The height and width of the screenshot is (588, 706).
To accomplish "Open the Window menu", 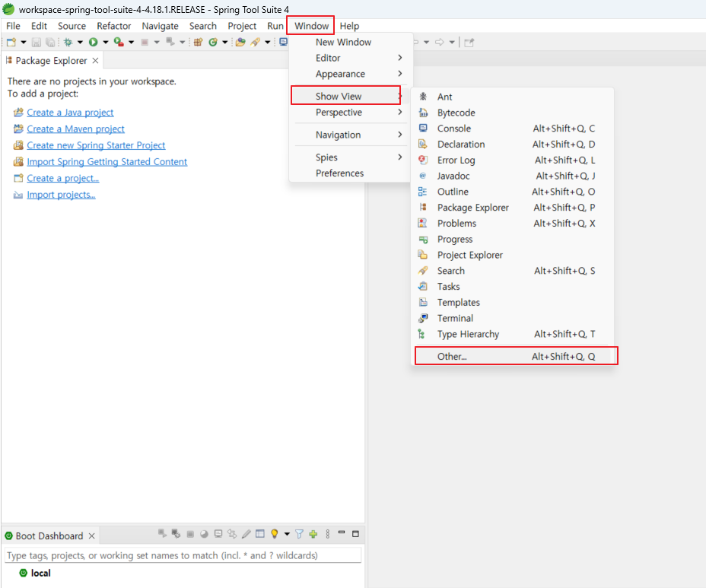I will pos(312,26).
